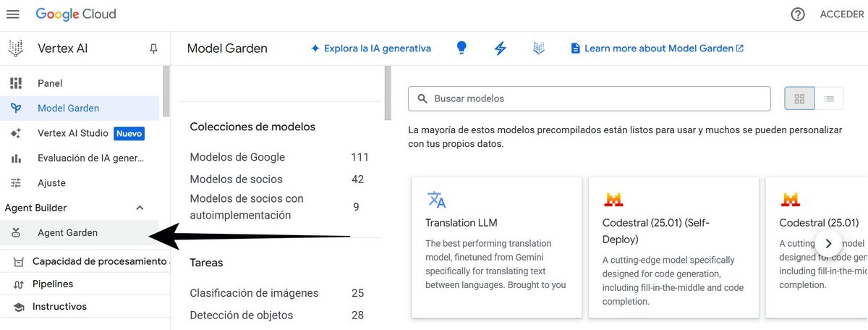The image size is (868, 330).
Task: Open Learn more about Model Garden link
Action: (x=657, y=48)
